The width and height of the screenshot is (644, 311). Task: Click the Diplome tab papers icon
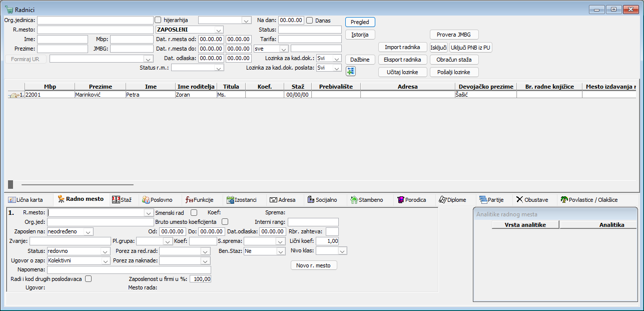coord(442,200)
